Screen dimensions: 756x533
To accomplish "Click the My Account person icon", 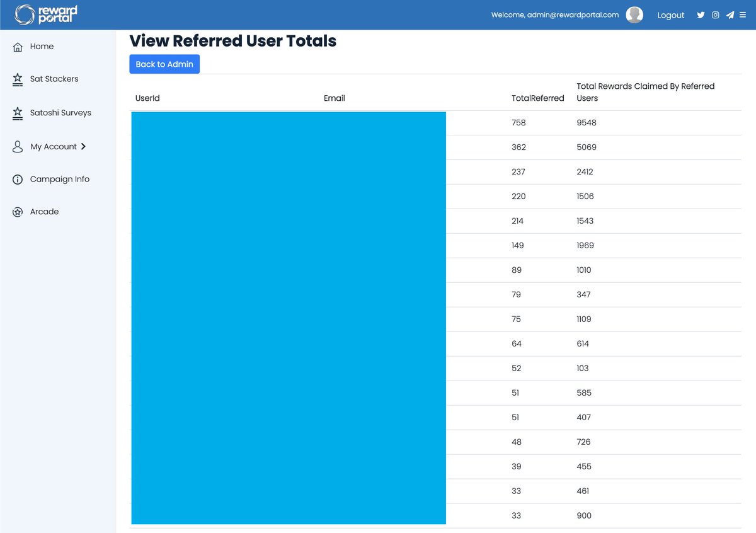I will pyautogui.click(x=18, y=147).
